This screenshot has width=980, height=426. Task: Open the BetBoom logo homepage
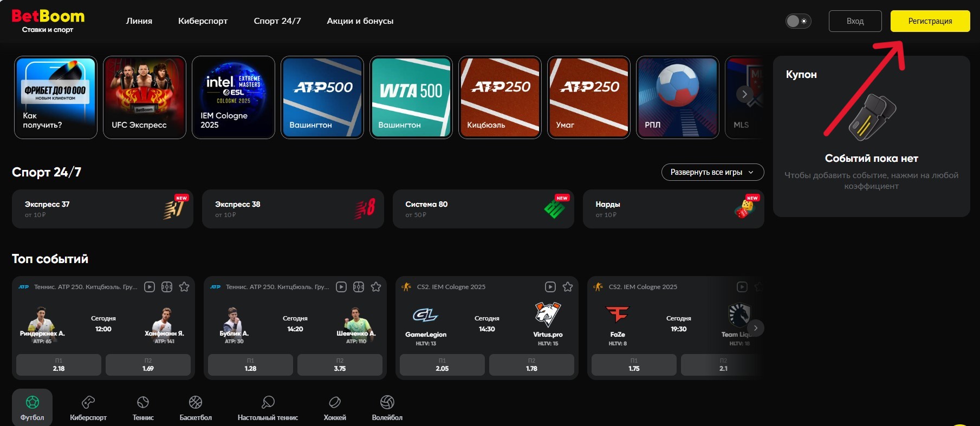48,21
